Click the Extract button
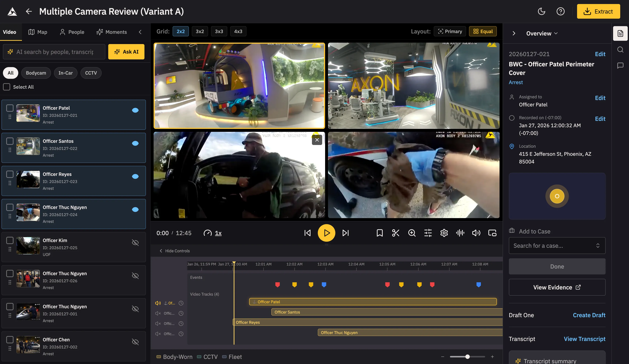The image size is (629, 364). click(598, 12)
